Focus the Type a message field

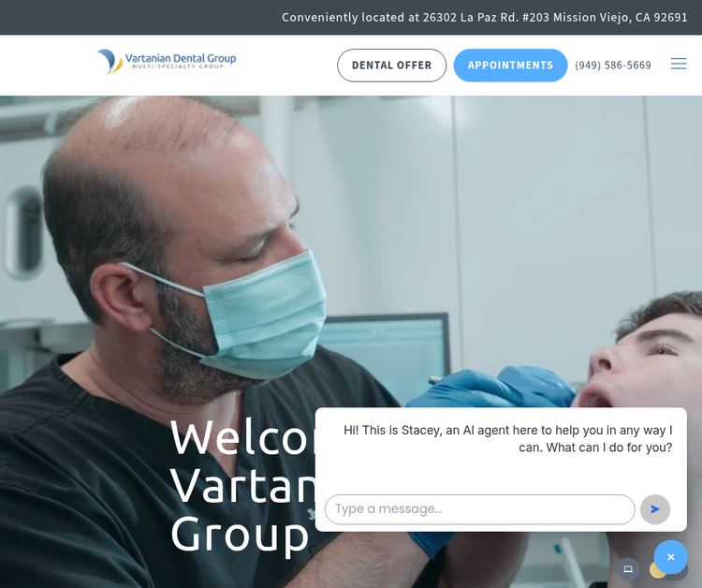tap(479, 509)
